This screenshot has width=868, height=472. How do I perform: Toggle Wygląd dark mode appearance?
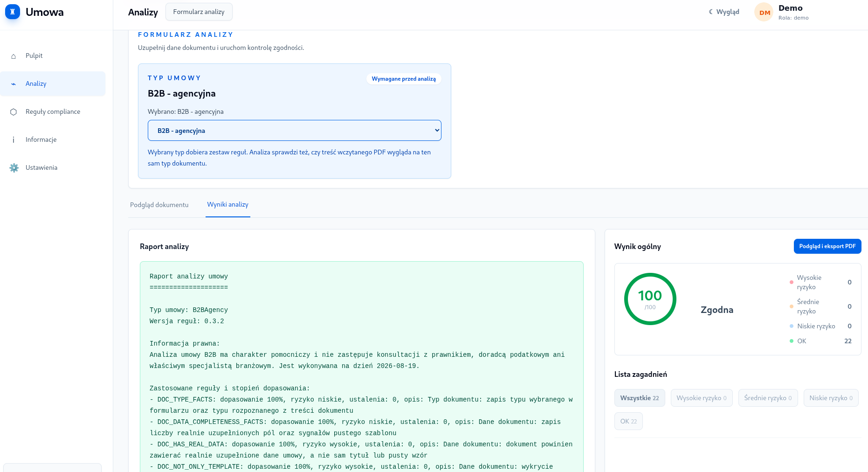point(724,12)
